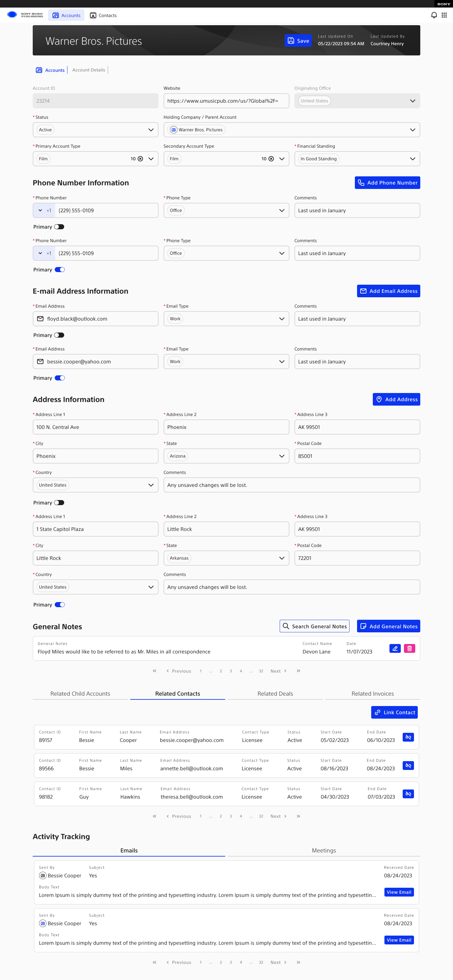Edit the Floyd Miles general note

(x=395, y=648)
